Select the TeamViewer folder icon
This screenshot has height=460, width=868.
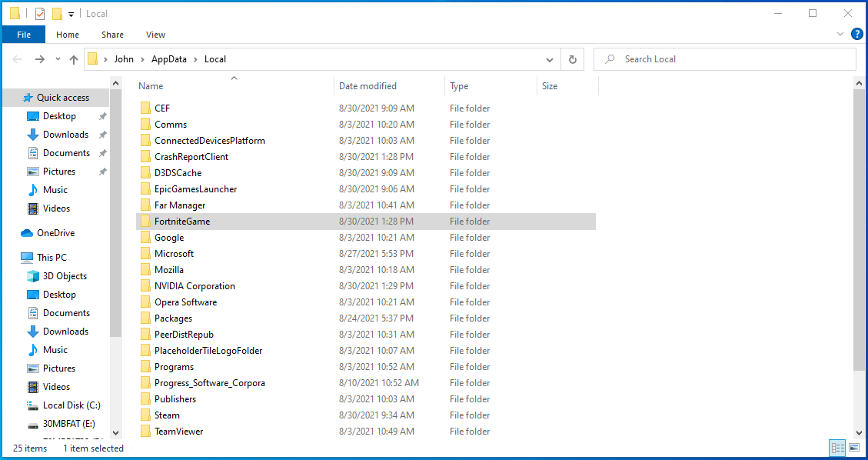[145, 432]
